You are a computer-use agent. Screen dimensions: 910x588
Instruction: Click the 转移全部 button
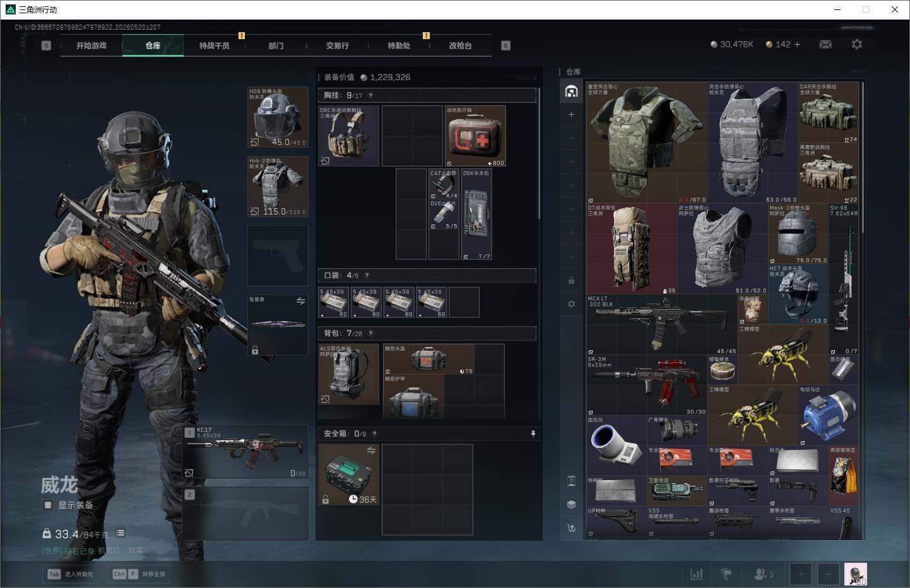pyautogui.click(x=138, y=574)
